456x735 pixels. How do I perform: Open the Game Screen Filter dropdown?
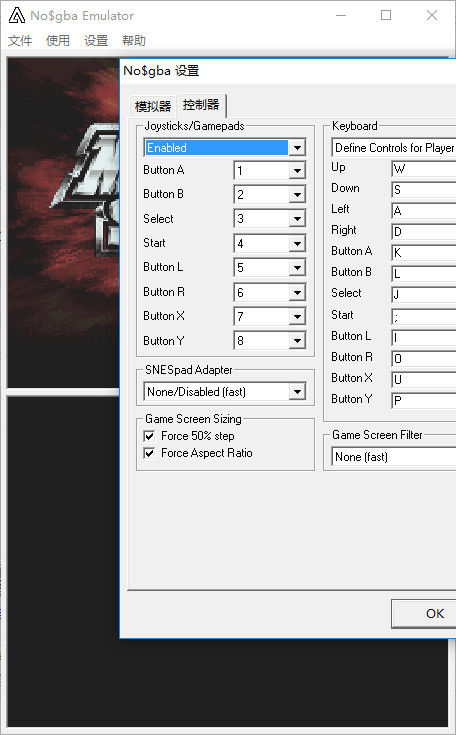394,457
